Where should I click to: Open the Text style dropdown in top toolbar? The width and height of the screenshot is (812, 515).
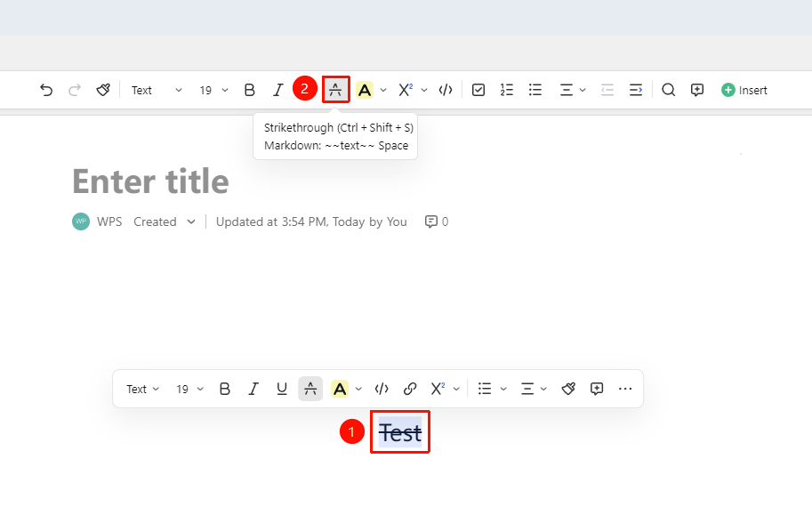157,90
